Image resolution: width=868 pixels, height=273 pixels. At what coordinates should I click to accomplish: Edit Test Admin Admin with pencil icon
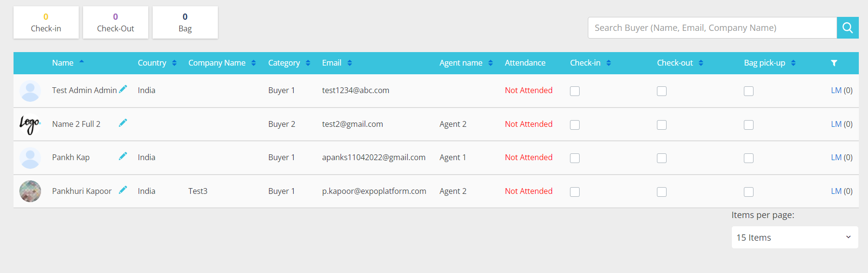coord(123,89)
